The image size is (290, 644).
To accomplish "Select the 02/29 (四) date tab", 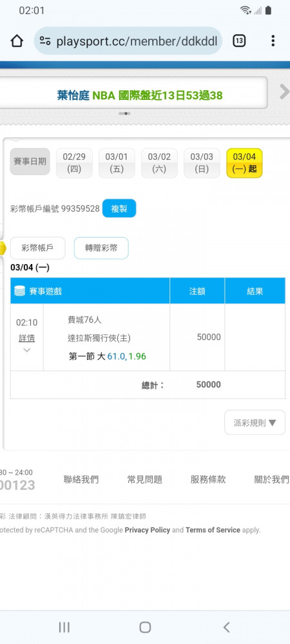I will pos(74,163).
